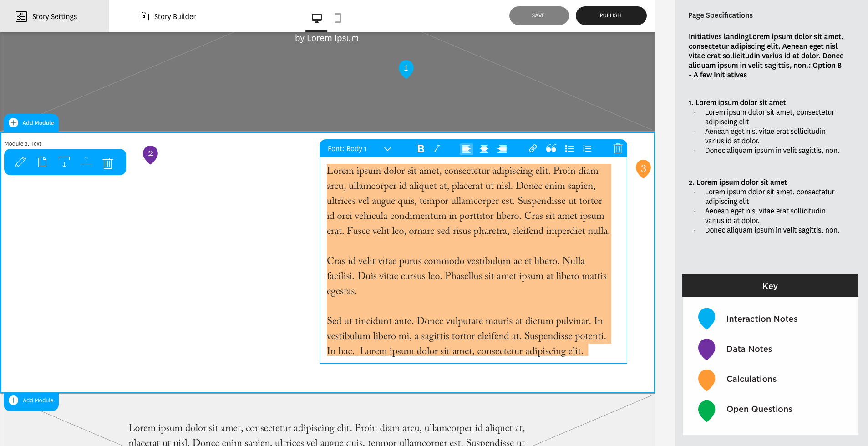Duplicate Module 2 with the copy icon

pyautogui.click(x=42, y=162)
